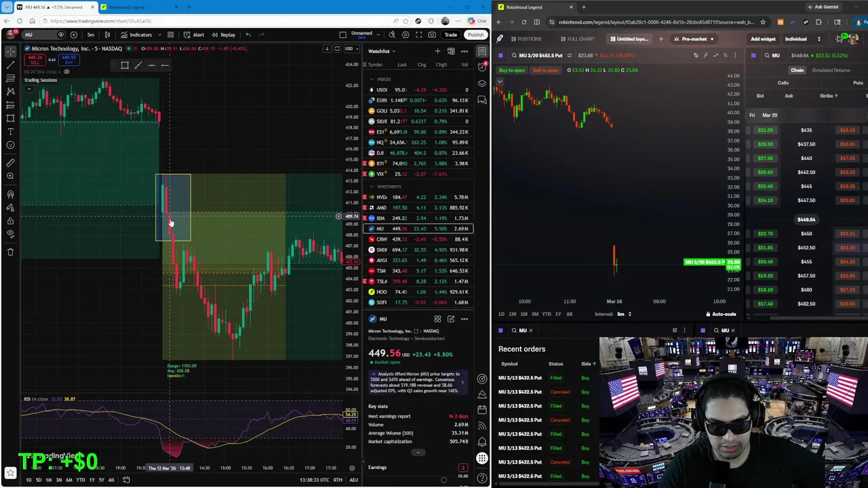Open chart settings gear icon
Image resolution: width=868 pixels, height=488 pixels.
[x=406, y=35]
